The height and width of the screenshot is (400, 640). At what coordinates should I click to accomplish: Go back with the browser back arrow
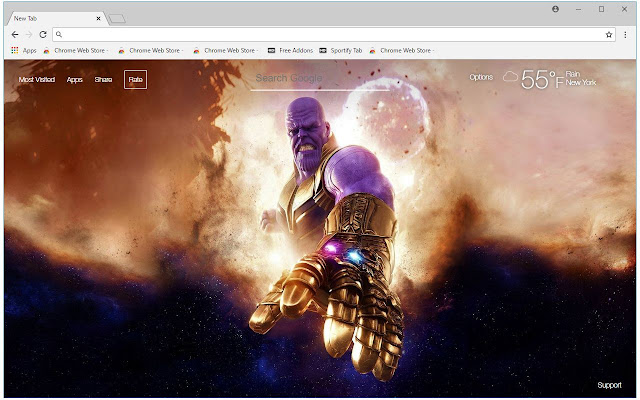(x=15, y=35)
